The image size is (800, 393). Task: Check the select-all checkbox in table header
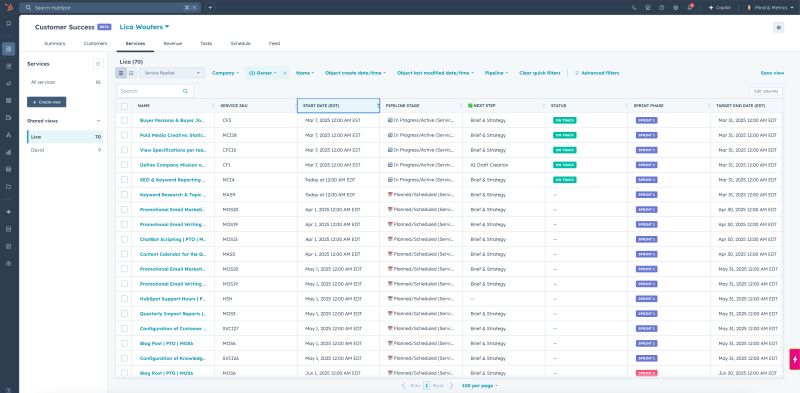tap(124, 106)
